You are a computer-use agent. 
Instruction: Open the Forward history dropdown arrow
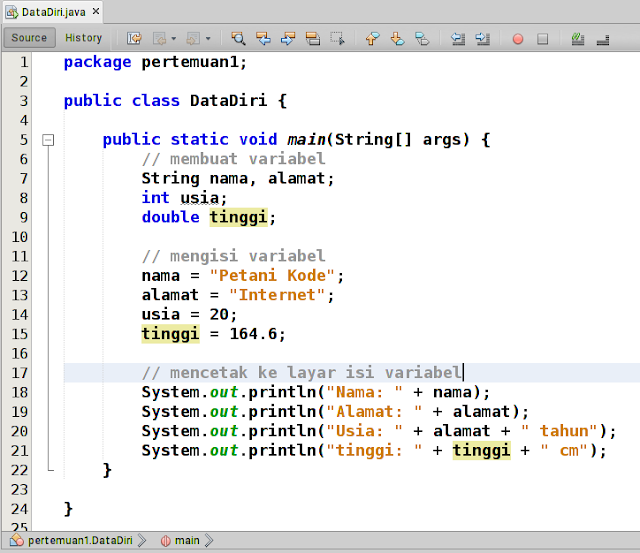point(208,39)
